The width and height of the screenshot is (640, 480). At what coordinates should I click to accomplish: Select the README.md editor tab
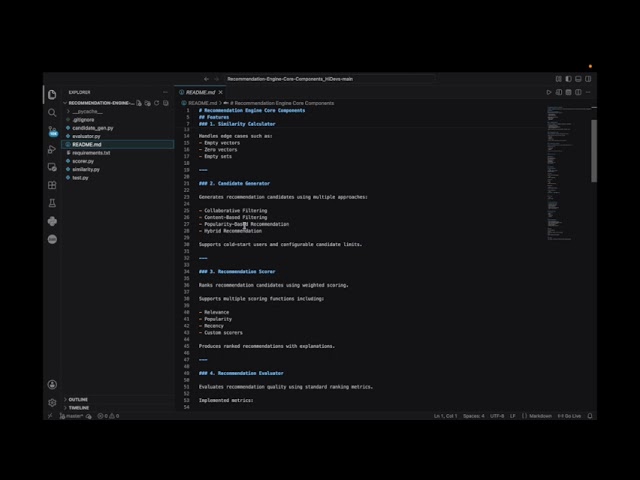pos(198,92)
